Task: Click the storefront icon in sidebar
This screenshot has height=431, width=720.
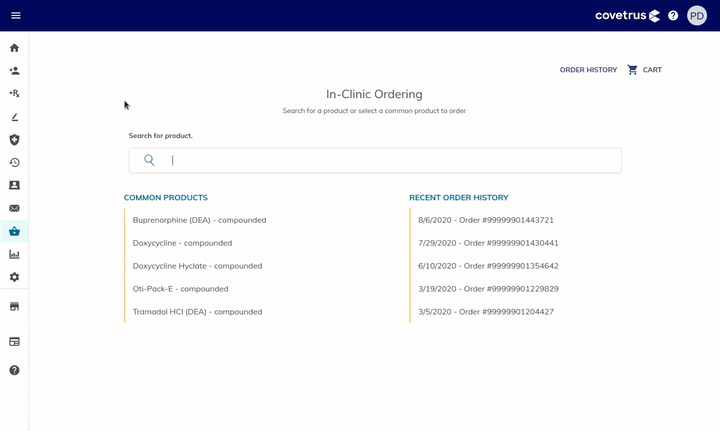Action: click(14, 306)
